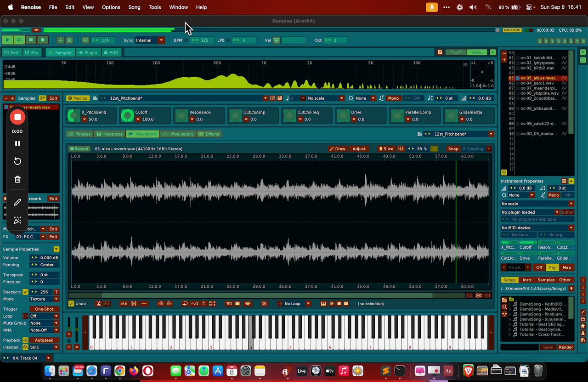Arm pattern recording with the round Record button
588x382 pixels.
[x=43, y=40]
